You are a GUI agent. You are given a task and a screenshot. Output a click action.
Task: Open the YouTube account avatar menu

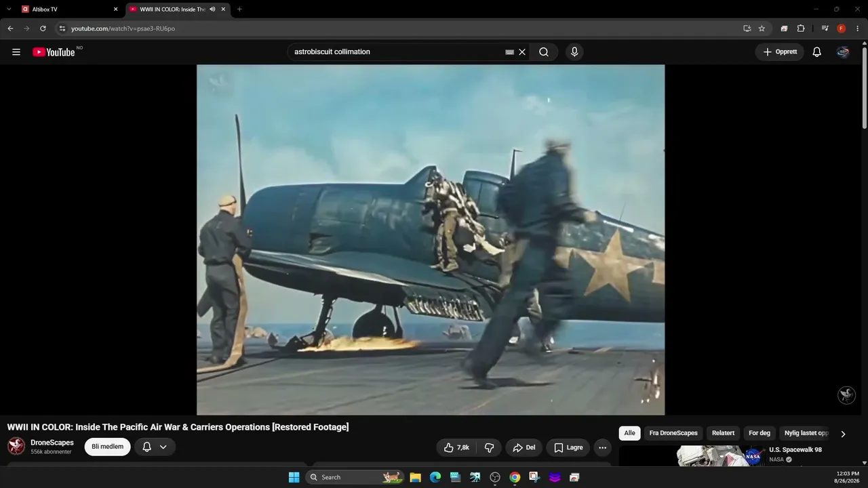pos(843,52)
